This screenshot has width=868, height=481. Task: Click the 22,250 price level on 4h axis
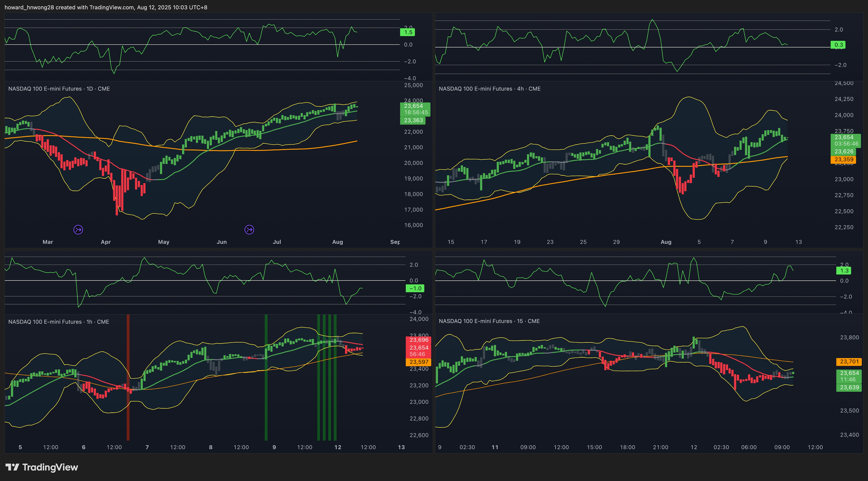click(x=844, y=227)
